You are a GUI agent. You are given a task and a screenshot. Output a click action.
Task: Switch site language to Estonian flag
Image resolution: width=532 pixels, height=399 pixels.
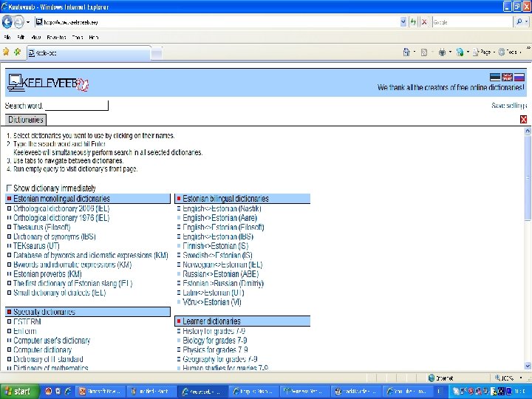[495, 78]
